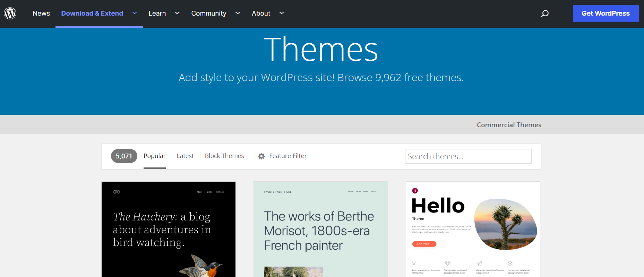Select the Popular themes tab

[154, 156]
